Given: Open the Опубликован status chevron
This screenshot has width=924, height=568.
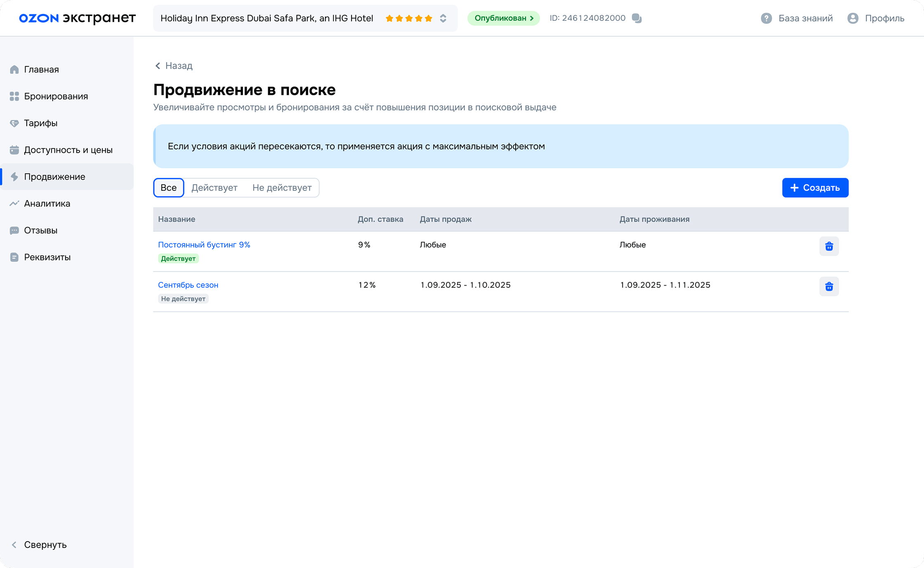Looking at the screenshot, I should pos(532,18).
